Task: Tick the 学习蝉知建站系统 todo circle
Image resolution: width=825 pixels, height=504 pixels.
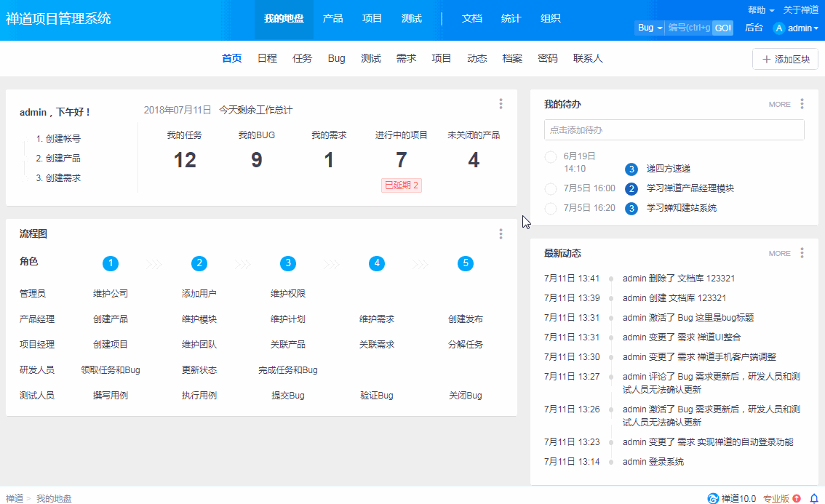Action: click(551, 209)
